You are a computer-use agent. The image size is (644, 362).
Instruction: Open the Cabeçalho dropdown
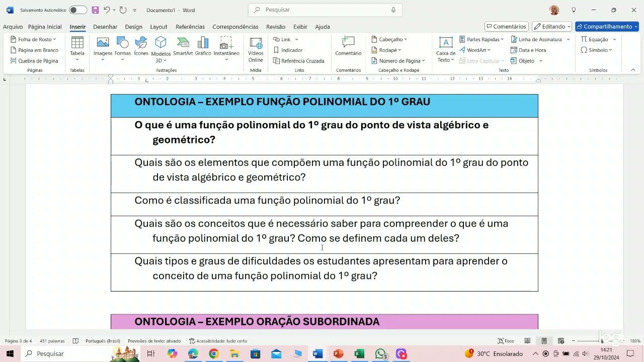(x=389, y=39)
